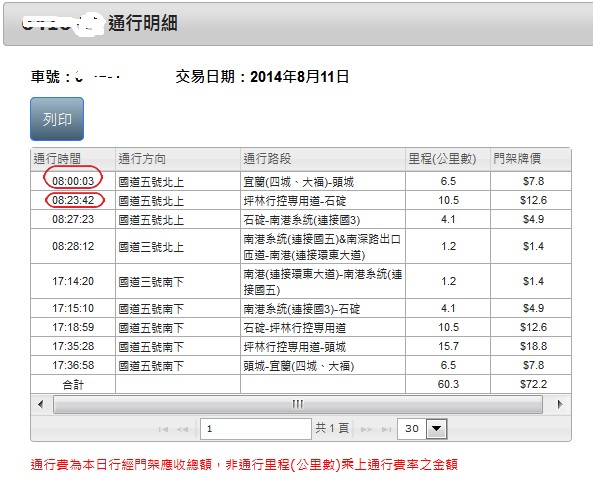Image resolution: width=593 pixels, height=492 pixels.
Task: Select the 08:23:42 time cell
Action: [x=73, y=200]
